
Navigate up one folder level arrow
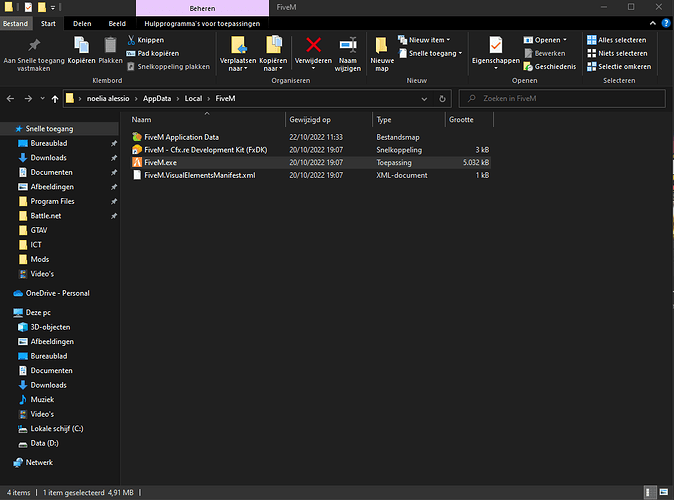pos(54,99)
